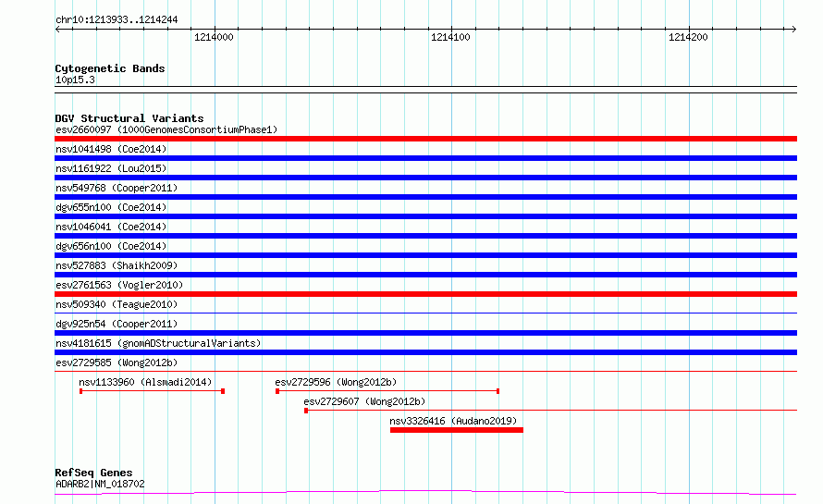This screenshot has height=504, width=823.
Task: Click the DGV Structural Variants track title
Action: tap(129, 118)
